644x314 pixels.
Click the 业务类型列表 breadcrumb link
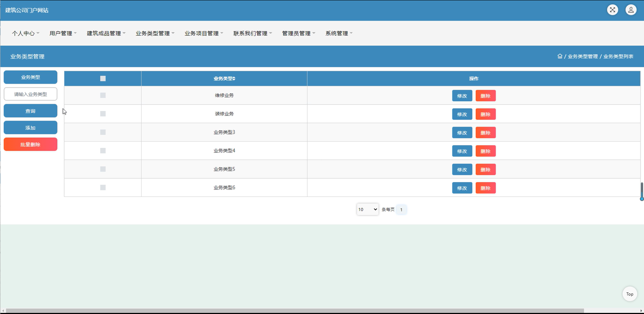(x=618, y=56)
